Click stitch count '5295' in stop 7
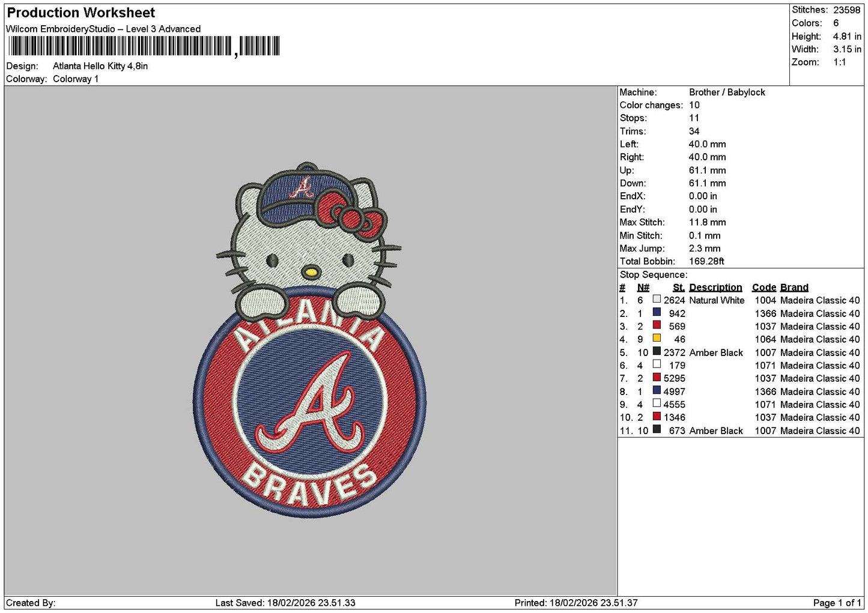Screen dimensions: 868x613 (x=674, y=378)
